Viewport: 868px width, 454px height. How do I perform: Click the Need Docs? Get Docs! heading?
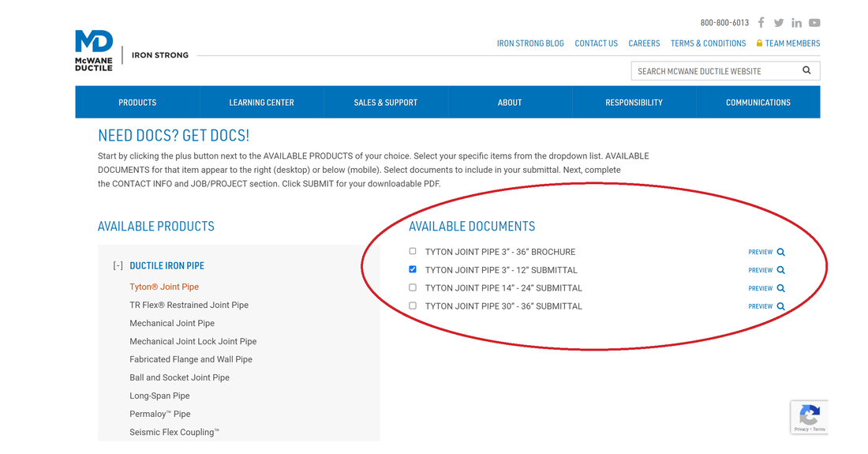pyautogui.click(x=174, y=135)
